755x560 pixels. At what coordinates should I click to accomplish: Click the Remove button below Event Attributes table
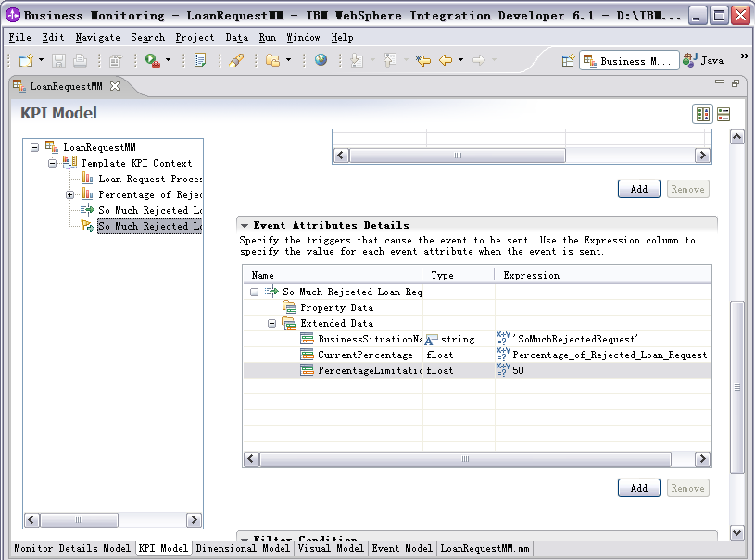[x=687, y=488]
